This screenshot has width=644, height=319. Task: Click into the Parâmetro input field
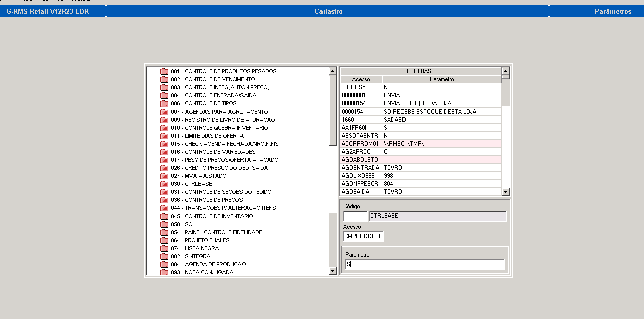point(425,264)
